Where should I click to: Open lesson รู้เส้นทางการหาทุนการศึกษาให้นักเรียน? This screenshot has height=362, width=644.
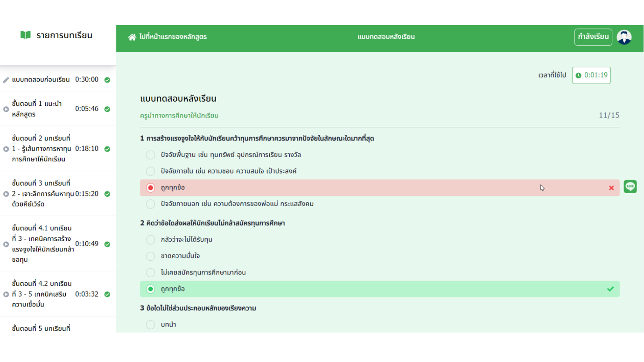41,149
